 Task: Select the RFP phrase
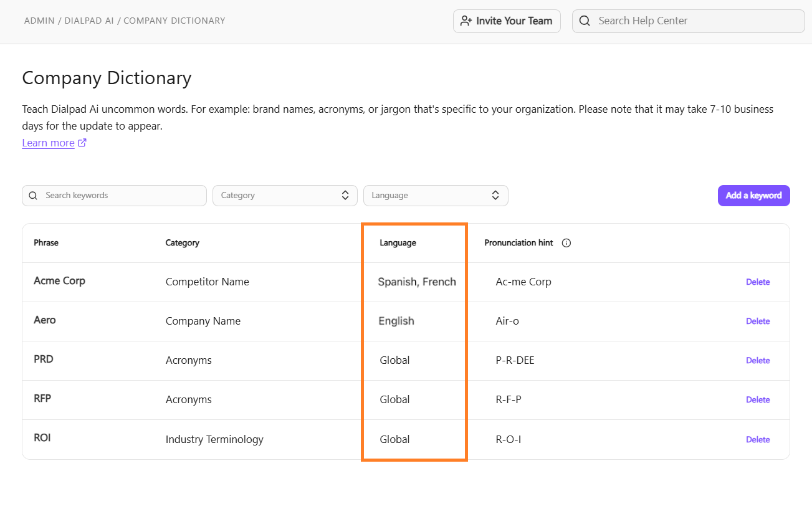pos(42,399)
